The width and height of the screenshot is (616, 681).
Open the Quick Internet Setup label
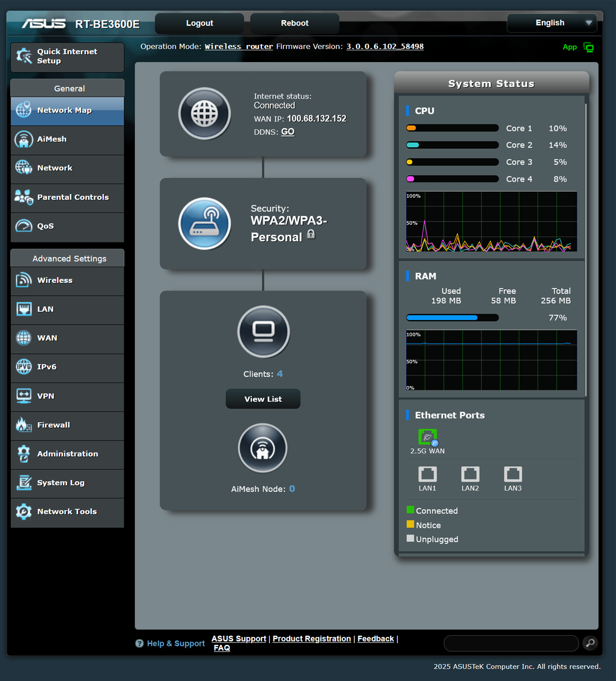pos(67,56)
